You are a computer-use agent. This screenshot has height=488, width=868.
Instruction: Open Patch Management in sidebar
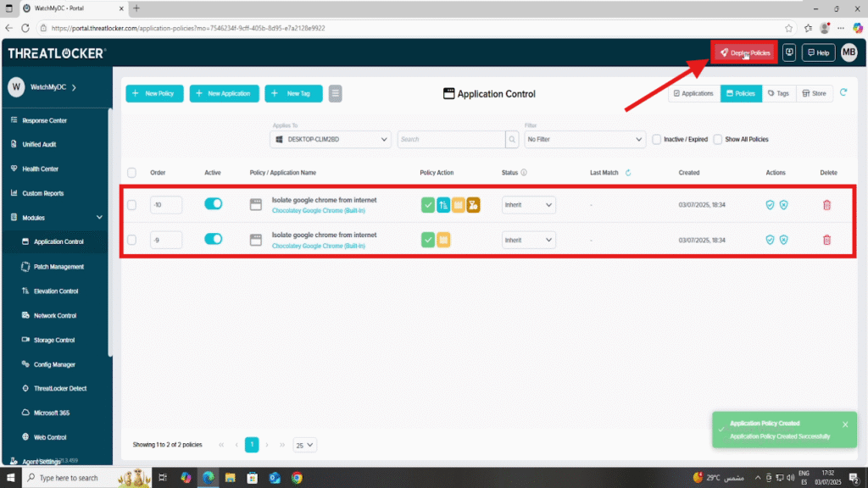(x=58, y=267)
